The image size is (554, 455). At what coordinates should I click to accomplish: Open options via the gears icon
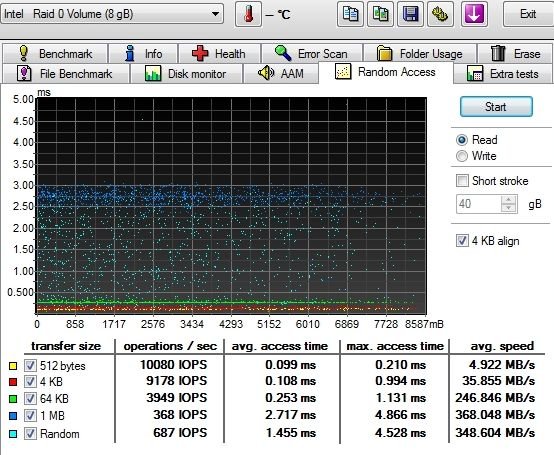(x=440, y=14)
